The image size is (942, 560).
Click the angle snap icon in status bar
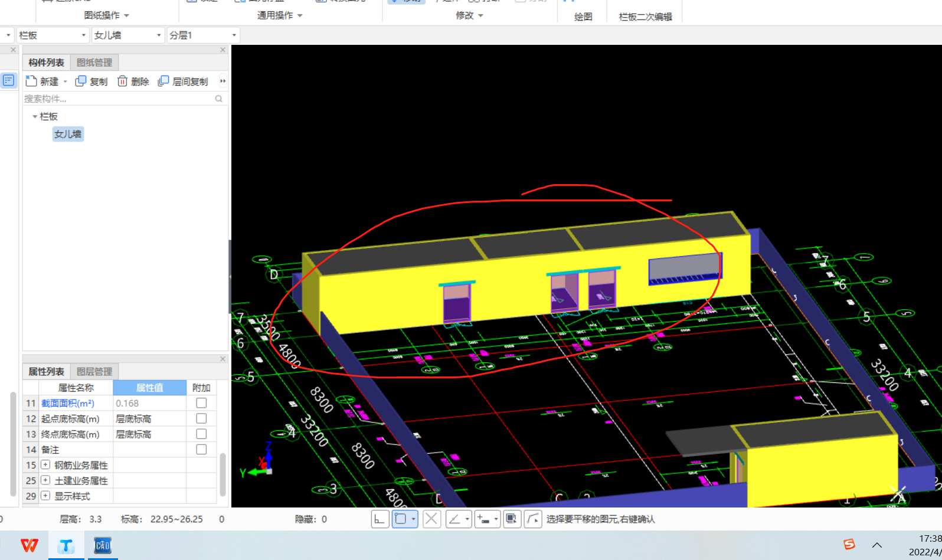tap(454, 519)
